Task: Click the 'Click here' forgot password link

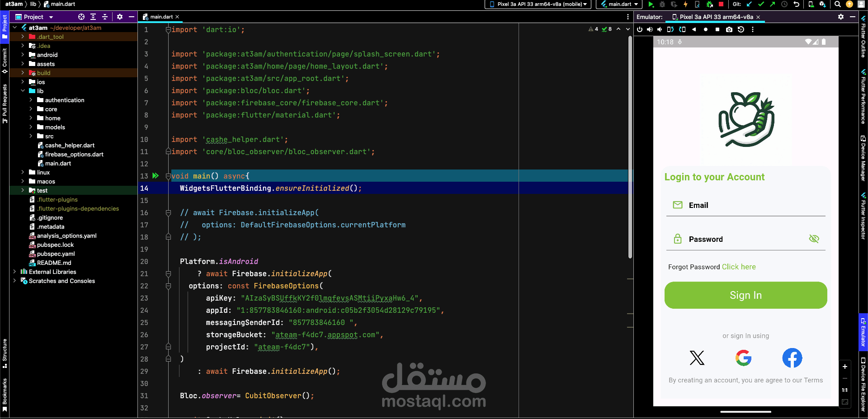Action: pyautogui.click(x=739, y=267)
